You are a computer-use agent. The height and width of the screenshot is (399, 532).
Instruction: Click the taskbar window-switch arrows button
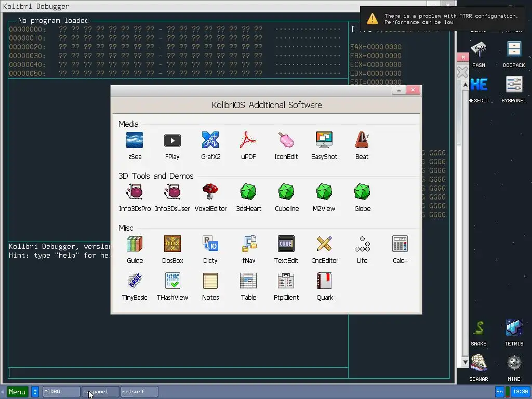tap(35, 392)
